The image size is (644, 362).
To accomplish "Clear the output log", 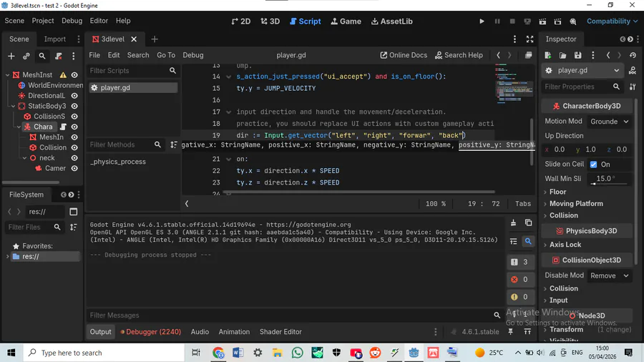I will (x=513, y=223).
